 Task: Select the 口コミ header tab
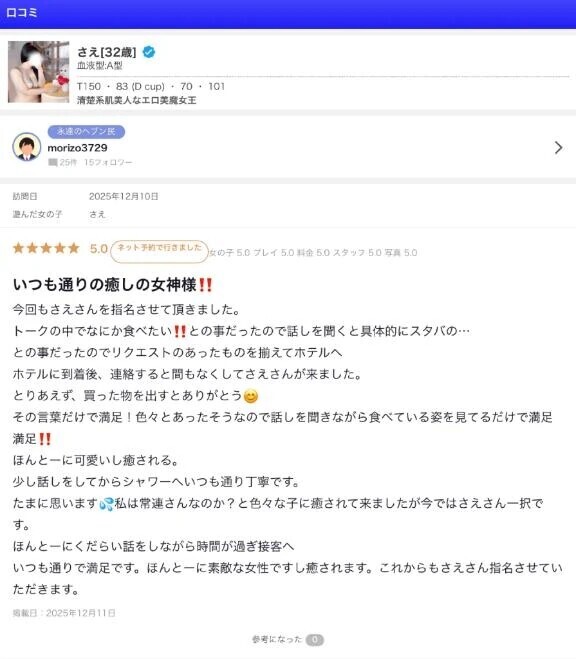coord(22,13)
